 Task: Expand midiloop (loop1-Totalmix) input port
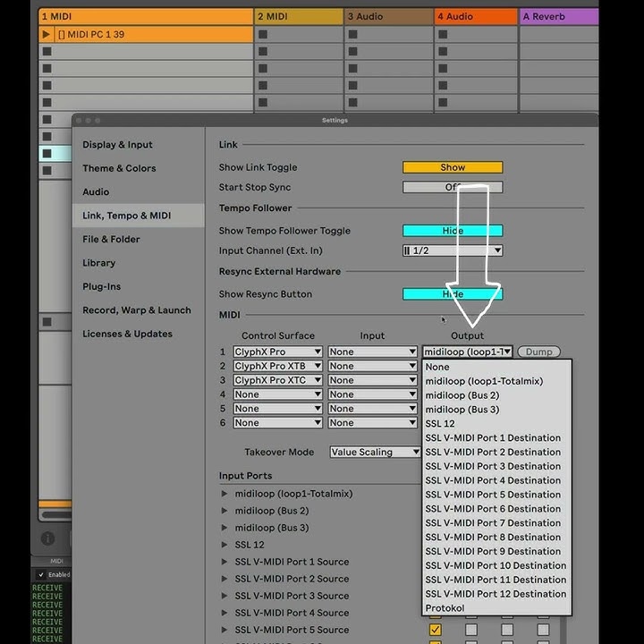tap(225, 494)
